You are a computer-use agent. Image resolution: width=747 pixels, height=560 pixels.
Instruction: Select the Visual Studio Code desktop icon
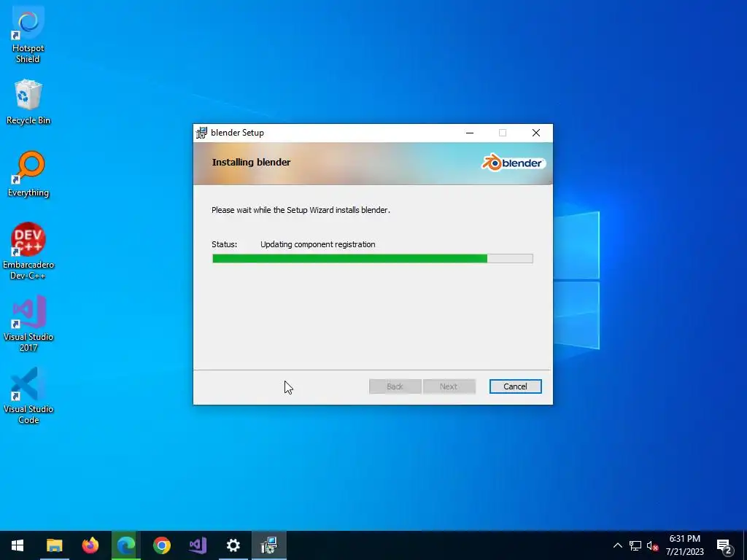point(28,396)
